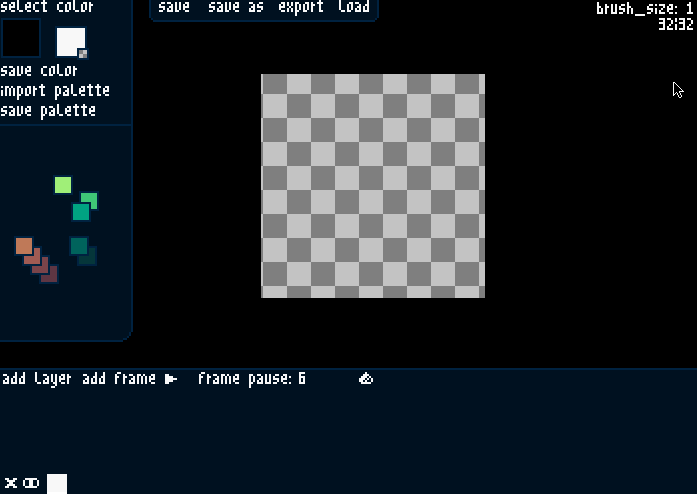Pick the light lime green palette swatch

tap(63, 185)
